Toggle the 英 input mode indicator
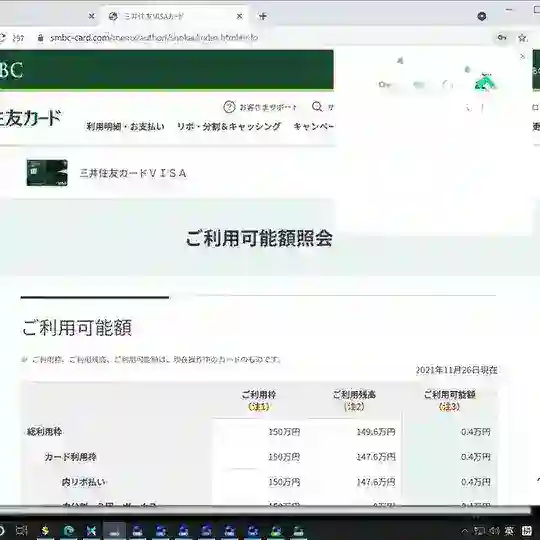 (x=509, y=530)
